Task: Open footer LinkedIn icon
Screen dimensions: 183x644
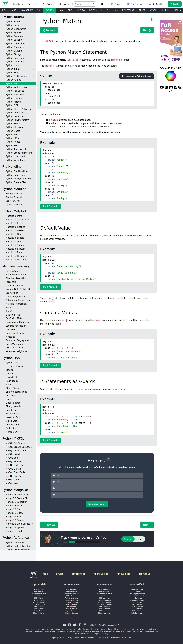Action: click(x=69, y=625)
